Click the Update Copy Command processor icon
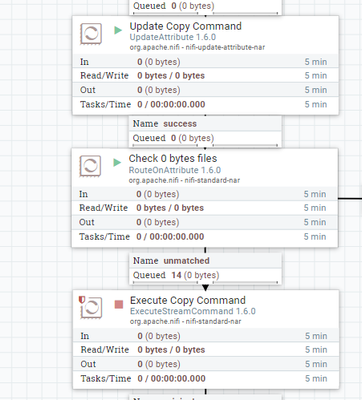Image resolution: width=362 pixels, height=400 pixels. [x=91, y=34]
